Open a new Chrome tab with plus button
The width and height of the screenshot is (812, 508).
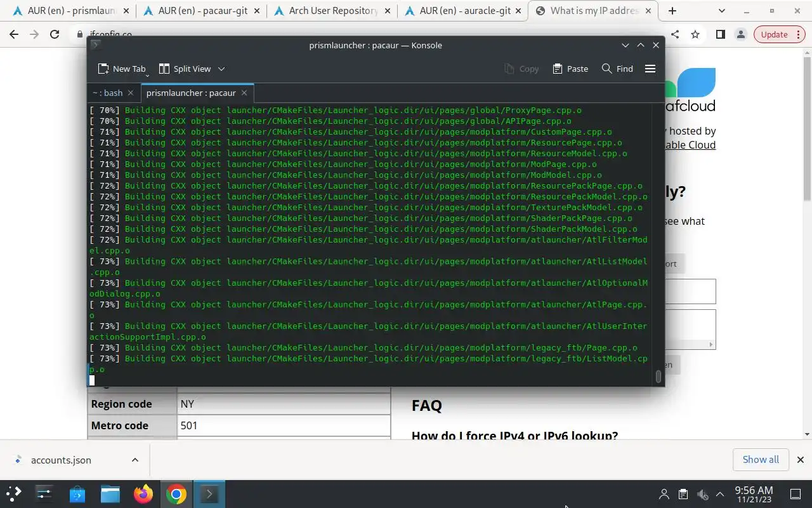(672, 11)
